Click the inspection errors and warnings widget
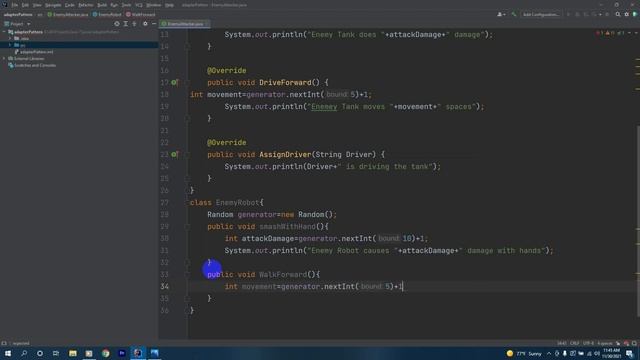The width and height of the screenshot is (640, 360). pyautogui.click(x=611, y=33)
